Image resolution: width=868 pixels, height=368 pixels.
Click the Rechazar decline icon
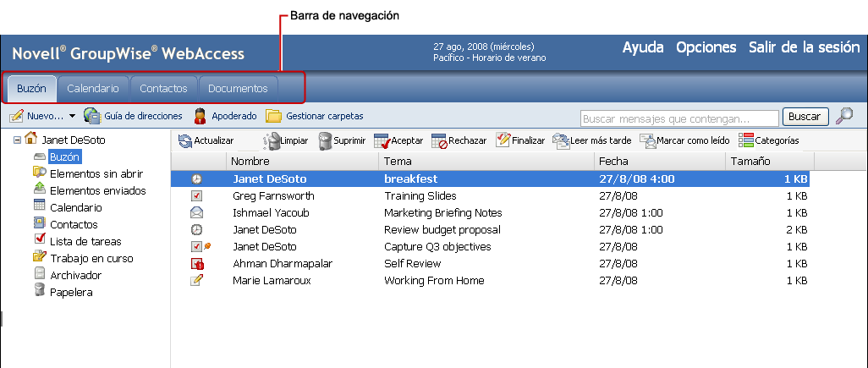tap(440, 141)
